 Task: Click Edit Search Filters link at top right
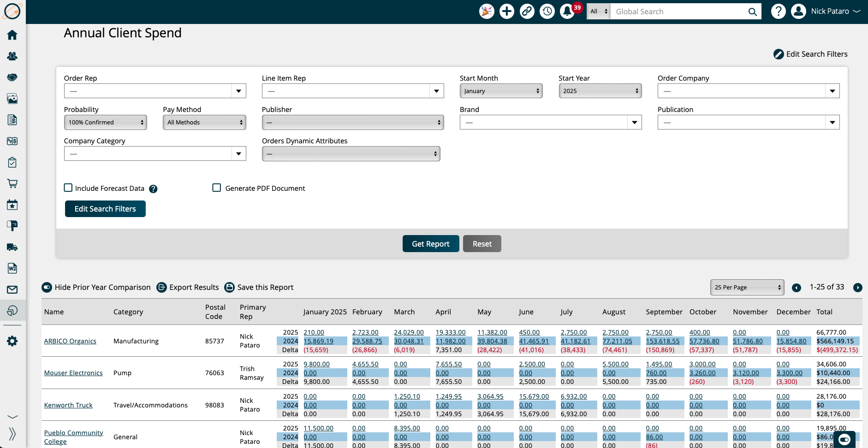(x=810, y=54)
